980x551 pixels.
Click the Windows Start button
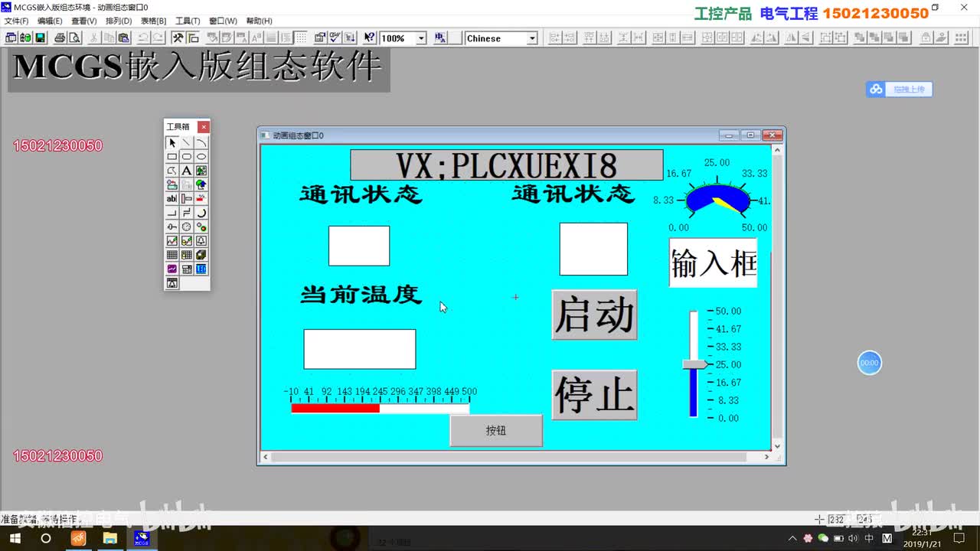click(x=15, y=538)
